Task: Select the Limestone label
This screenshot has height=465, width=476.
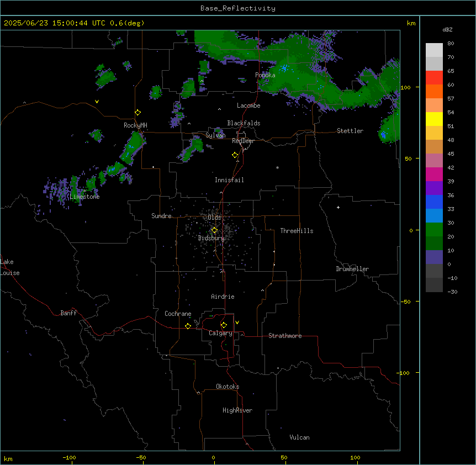Action: (84, 197)
